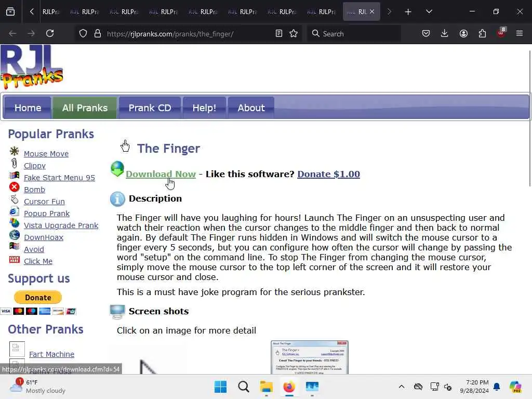532x399 pixels.
Task: Open the DownHoax link
Action: coord(44,237)
